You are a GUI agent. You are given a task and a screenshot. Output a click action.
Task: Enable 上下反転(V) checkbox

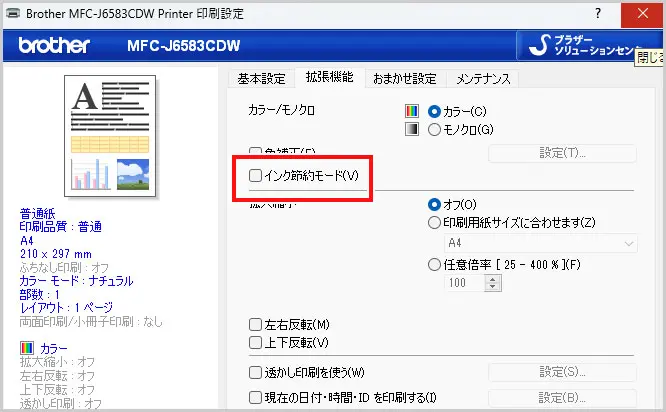point(255,342)
